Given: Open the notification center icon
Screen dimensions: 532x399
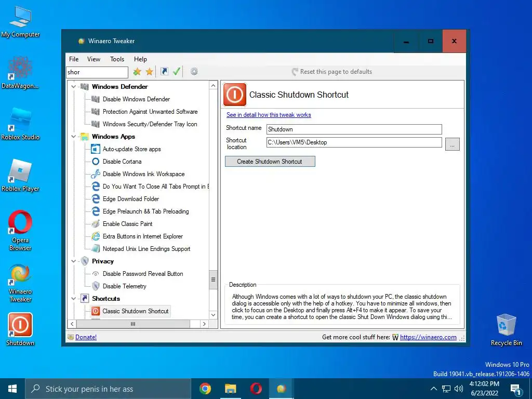Looking at the screenshot, I should (x=516, y=389).
